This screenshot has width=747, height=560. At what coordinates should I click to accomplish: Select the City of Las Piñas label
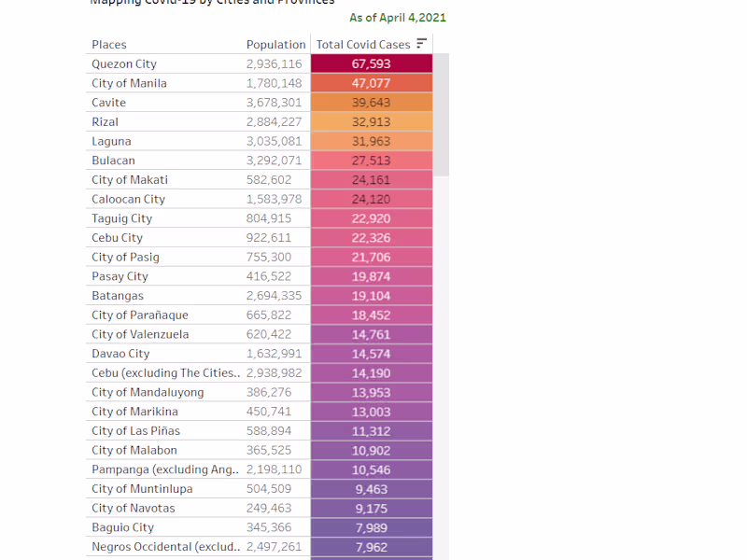135,431
